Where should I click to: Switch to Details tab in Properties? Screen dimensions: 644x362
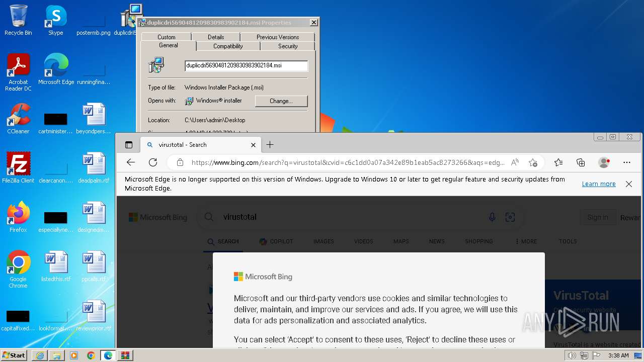click(x=216, y=37)
